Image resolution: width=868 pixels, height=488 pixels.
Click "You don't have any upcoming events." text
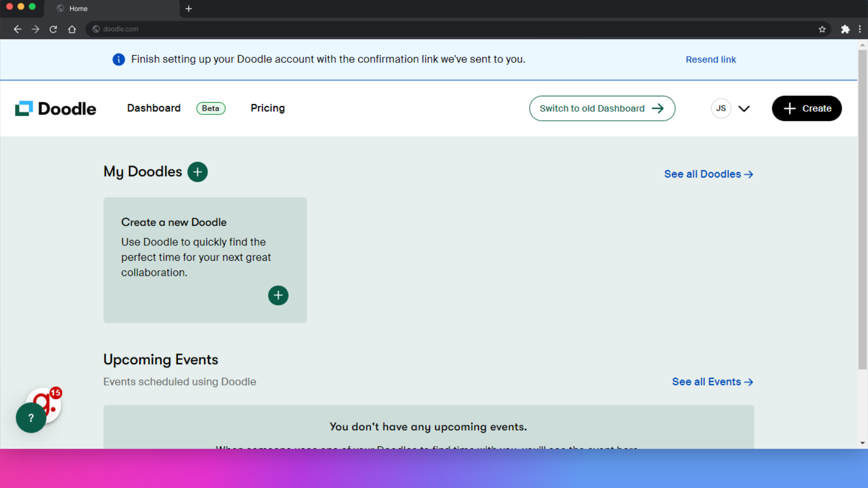point(428,427)
